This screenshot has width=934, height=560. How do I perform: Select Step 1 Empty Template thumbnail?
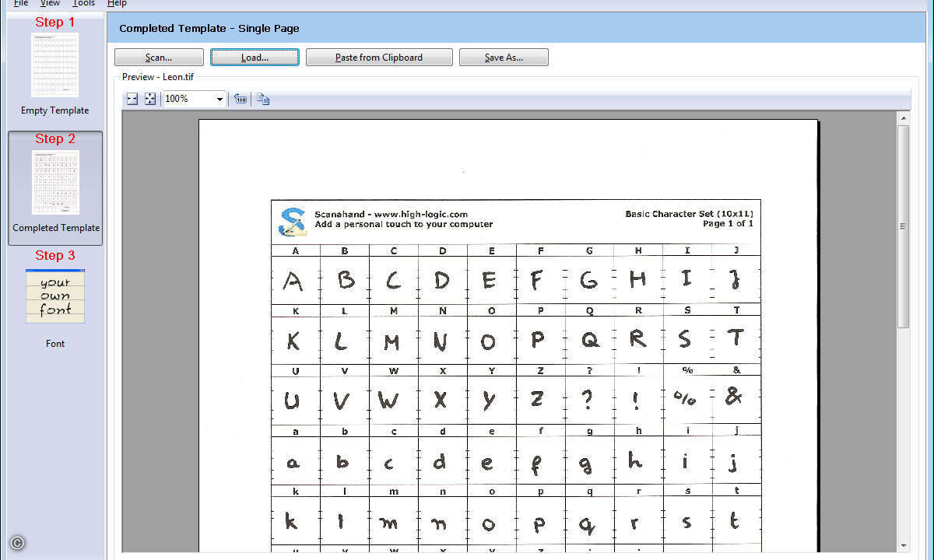55,65
